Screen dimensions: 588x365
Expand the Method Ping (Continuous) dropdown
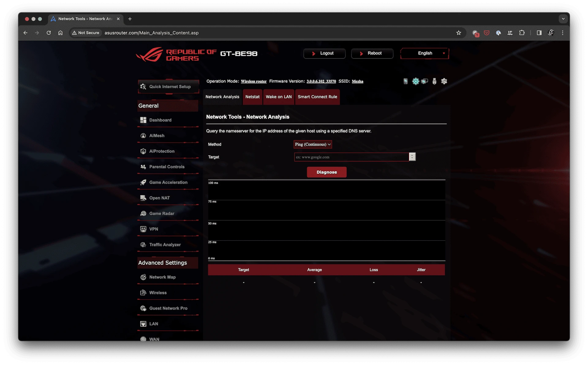pos(313,144)
